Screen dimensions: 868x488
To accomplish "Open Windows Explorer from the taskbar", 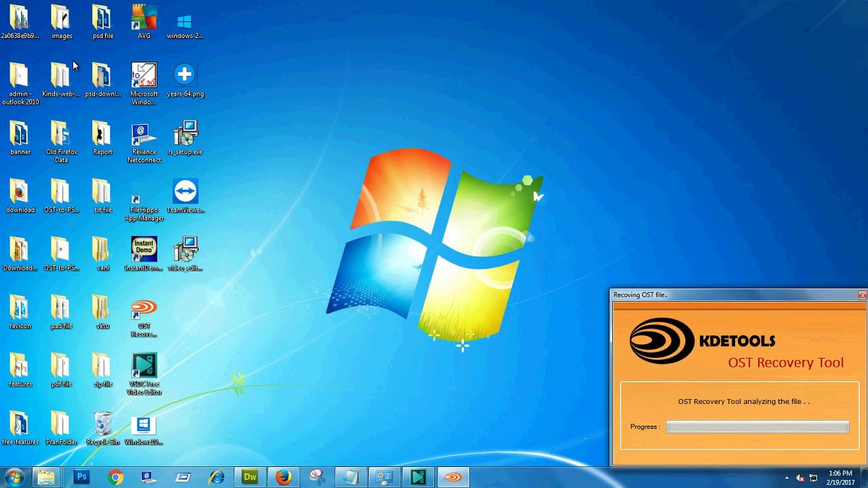I will point(46,477).
